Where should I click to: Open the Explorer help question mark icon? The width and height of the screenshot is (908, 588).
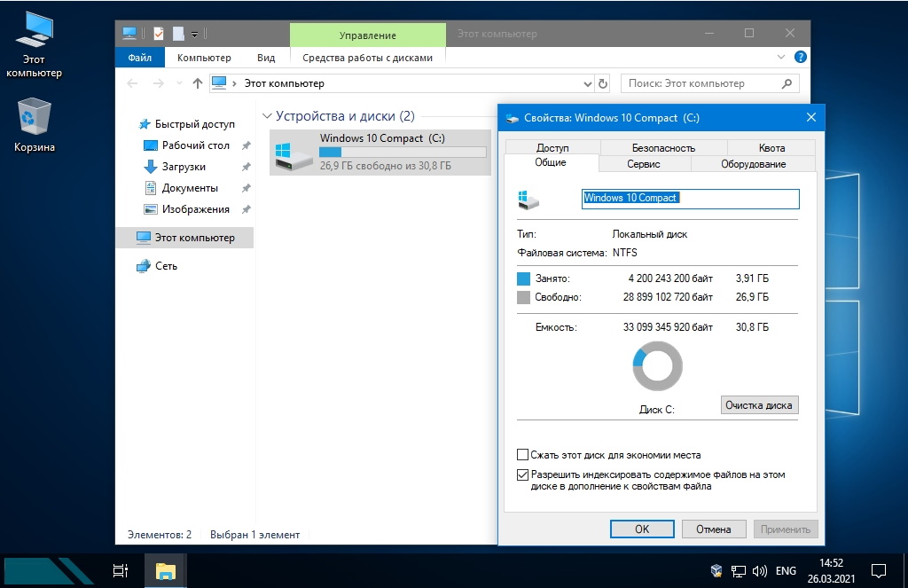pos(801,58)
